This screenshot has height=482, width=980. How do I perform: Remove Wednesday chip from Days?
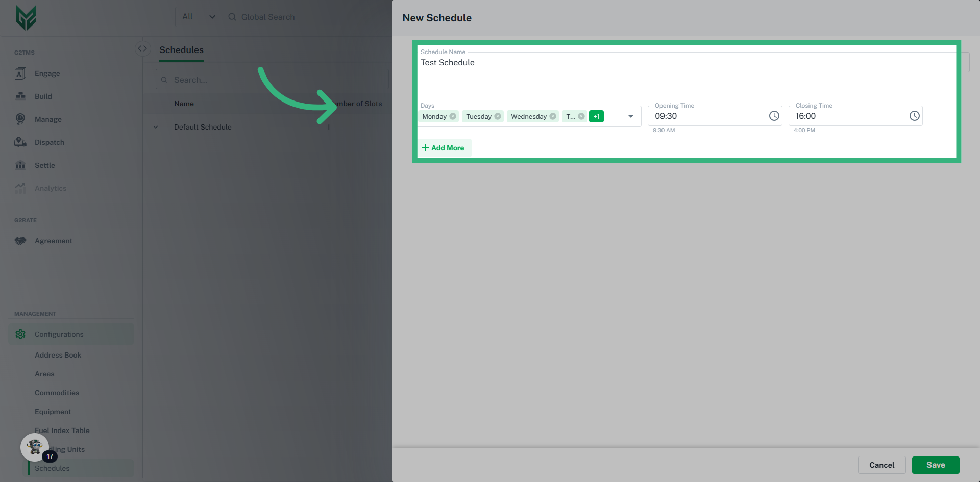[553, 116]
